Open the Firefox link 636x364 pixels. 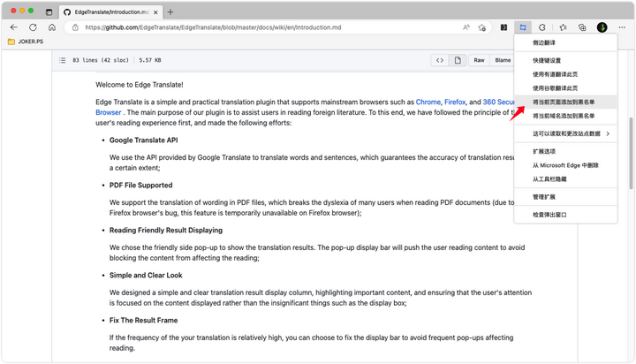pyautogui.click(x=455, y=102)
